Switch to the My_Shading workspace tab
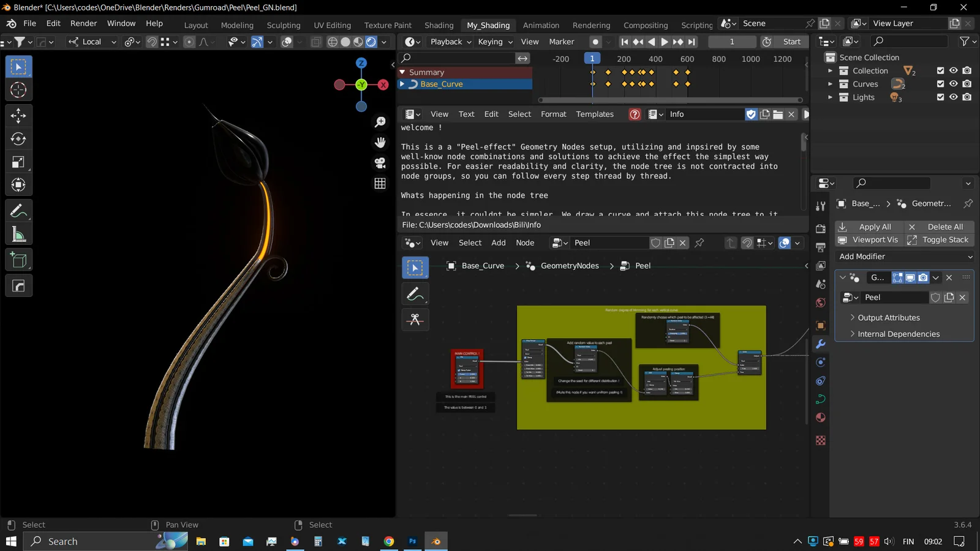Screen dimensions: 980x551 click(488, 25)
